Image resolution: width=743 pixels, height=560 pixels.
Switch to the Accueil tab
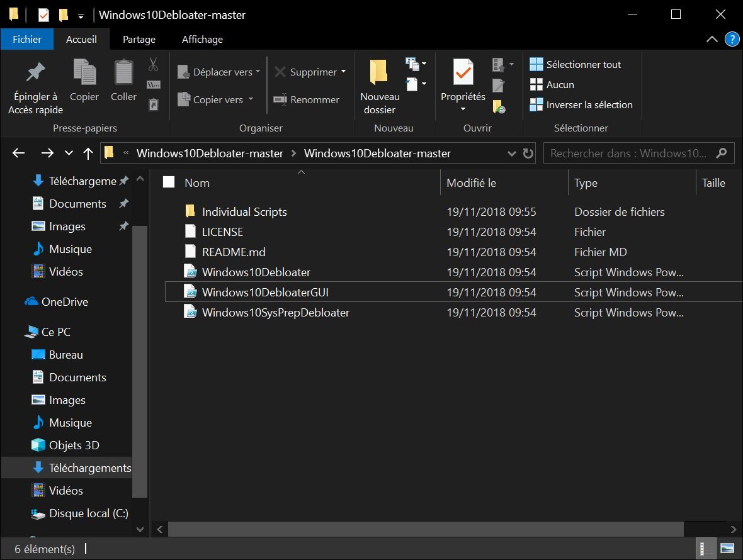[x=81, y=39]
